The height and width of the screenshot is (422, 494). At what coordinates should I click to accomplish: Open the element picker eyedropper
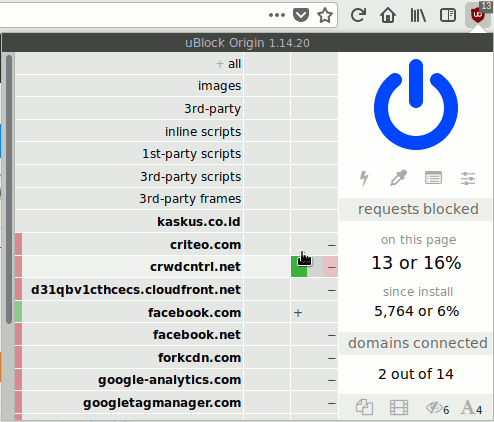click(x=399, y=178)
